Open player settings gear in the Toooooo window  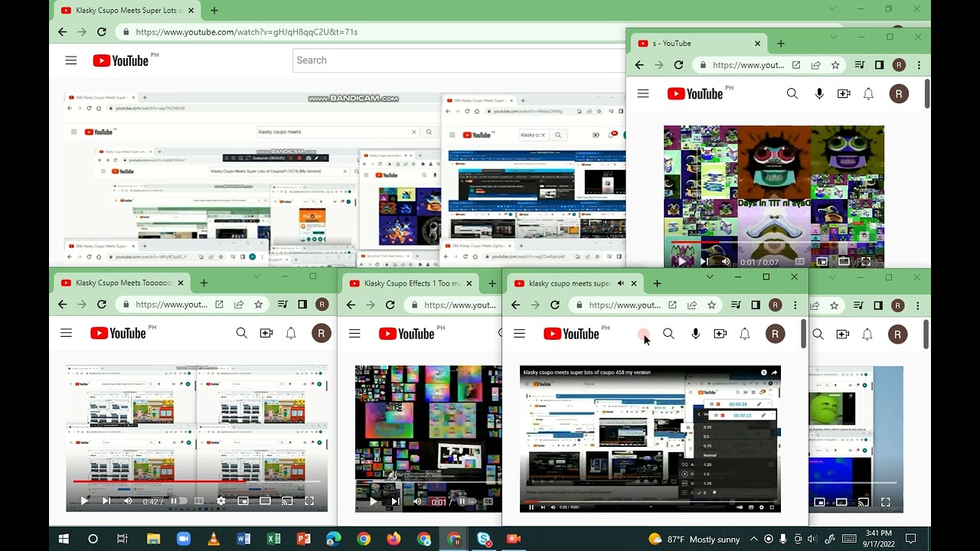[221, 501]
